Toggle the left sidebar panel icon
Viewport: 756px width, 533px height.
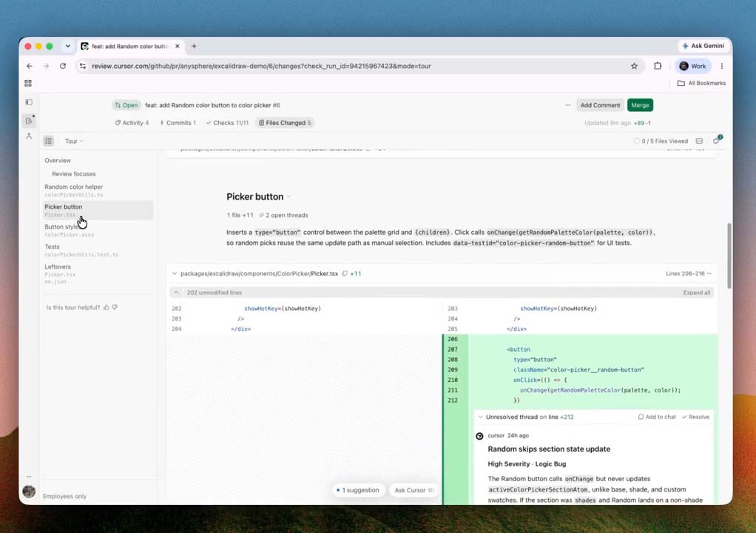pyautogui.click(x=29, y=102)
